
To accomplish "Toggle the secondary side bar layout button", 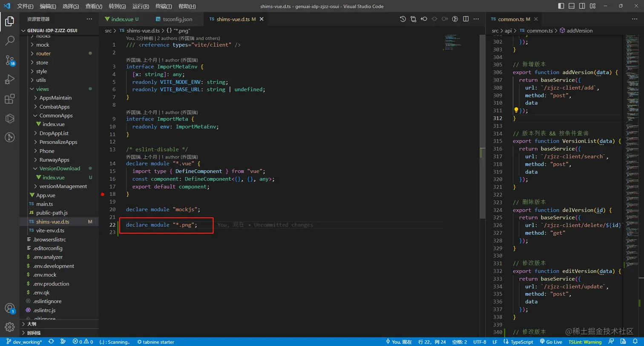I will tap(582, 6).
